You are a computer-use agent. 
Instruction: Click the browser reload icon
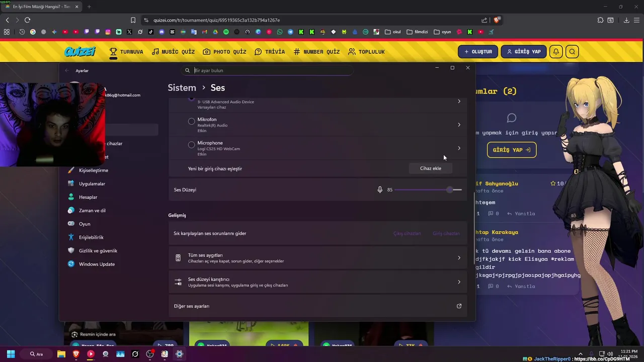tap(27, 20)
